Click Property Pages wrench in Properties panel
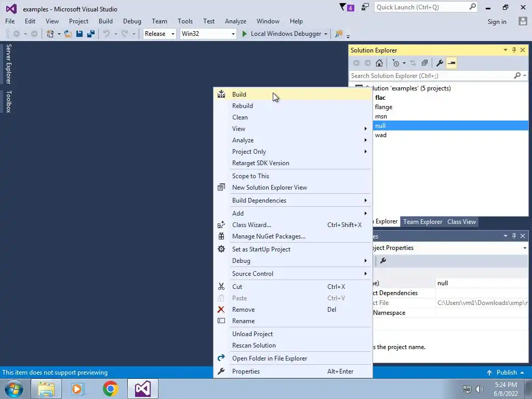This screenshot has height=399, width=532. (383, 261)
